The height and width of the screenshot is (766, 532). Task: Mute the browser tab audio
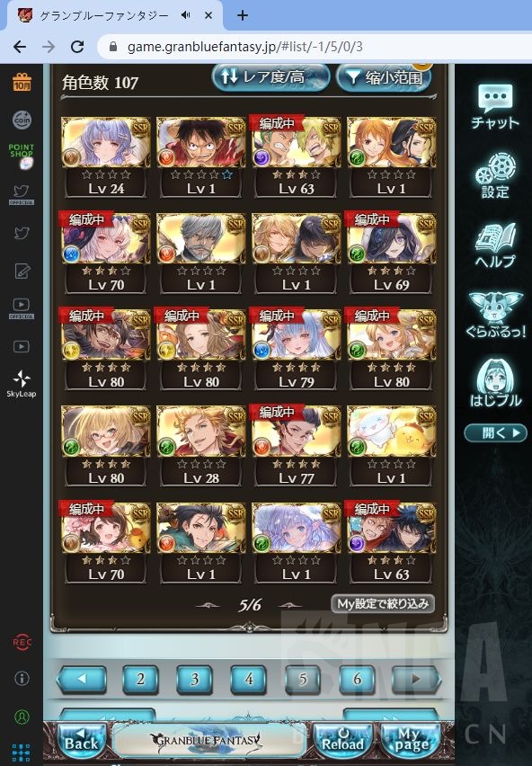coord(185,15)
